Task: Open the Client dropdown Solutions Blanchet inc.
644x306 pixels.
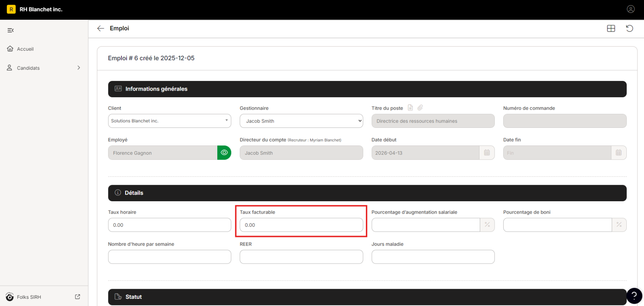Action: click(169, 121)
